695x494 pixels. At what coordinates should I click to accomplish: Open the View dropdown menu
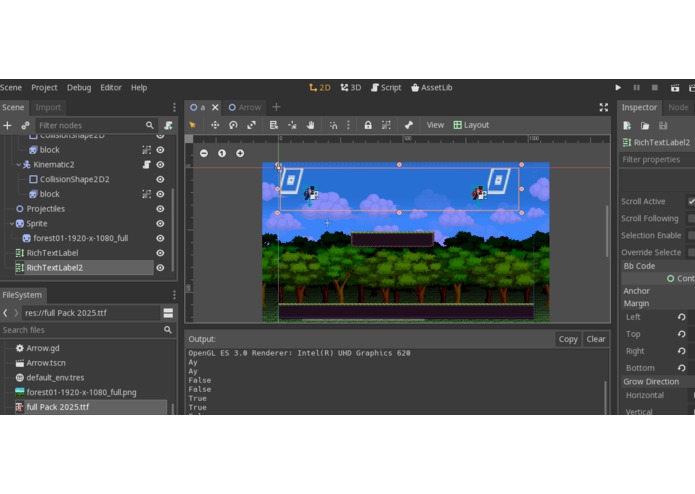435,125
